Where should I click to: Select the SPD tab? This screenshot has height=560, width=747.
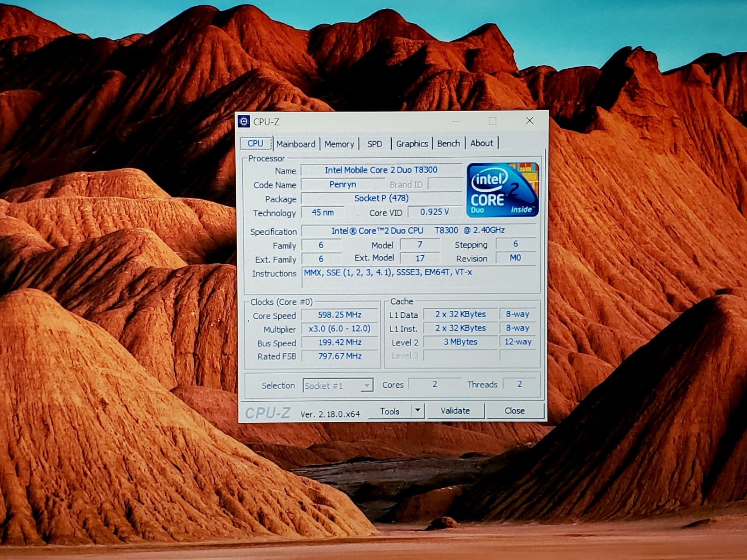click(374, 144)
